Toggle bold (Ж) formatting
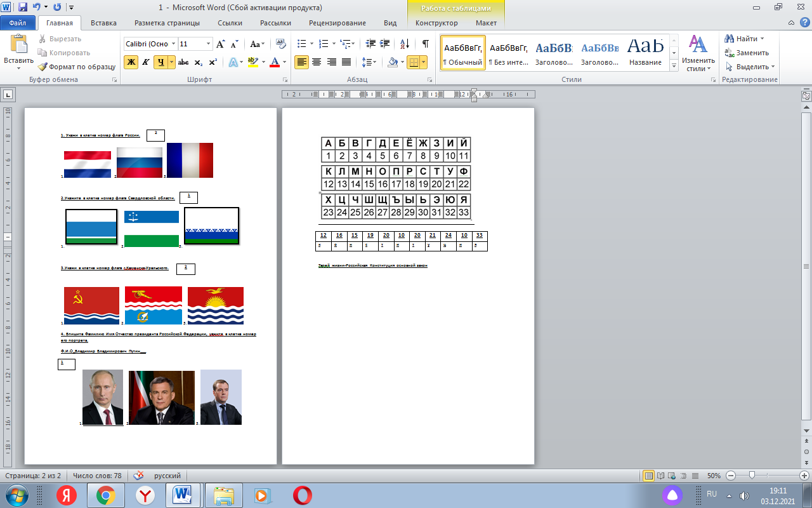 click(131, 62)
